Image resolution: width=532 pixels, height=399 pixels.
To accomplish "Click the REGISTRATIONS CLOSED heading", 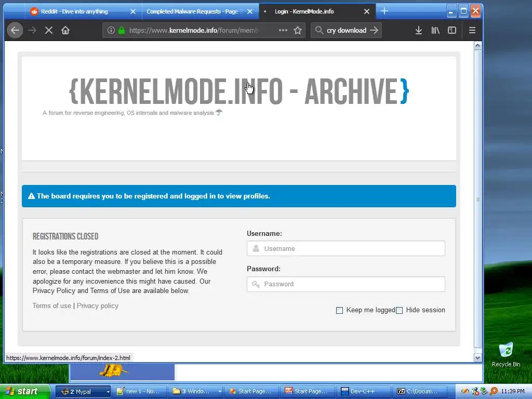I will (x=65, y=236).
